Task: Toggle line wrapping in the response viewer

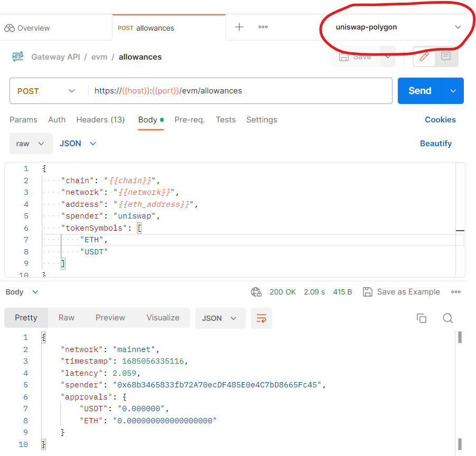Action: click(262, 318)
